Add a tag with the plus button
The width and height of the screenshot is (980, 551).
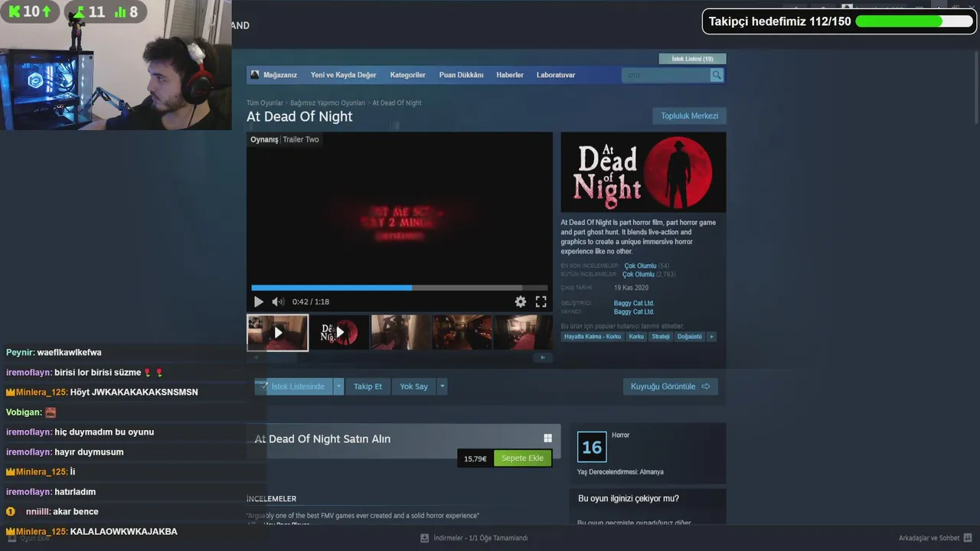(711, 337)
